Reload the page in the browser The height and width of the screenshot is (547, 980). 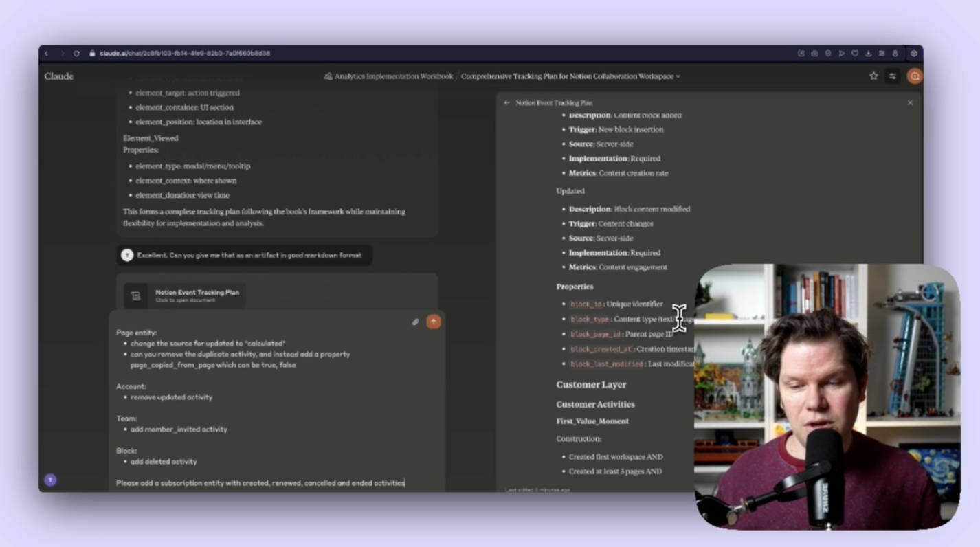[x=76, y=54]
